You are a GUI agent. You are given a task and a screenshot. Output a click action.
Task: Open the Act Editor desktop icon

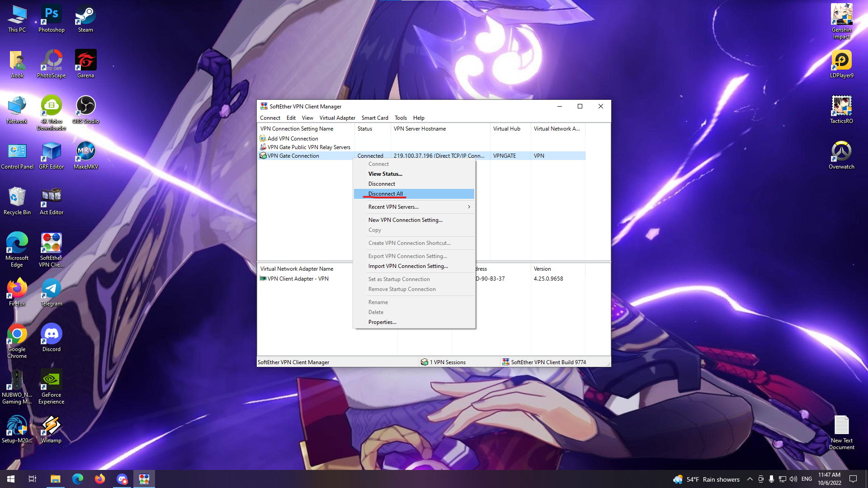[51, 201]
